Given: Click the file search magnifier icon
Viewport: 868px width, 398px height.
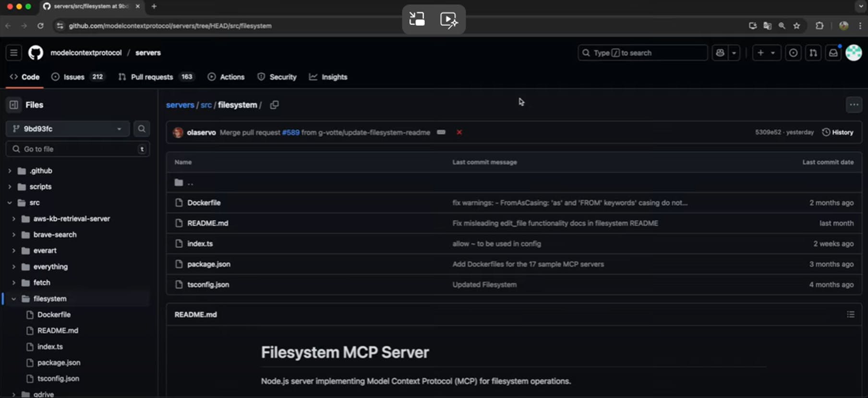Looking at the screenshot, I should click(142, 129).
